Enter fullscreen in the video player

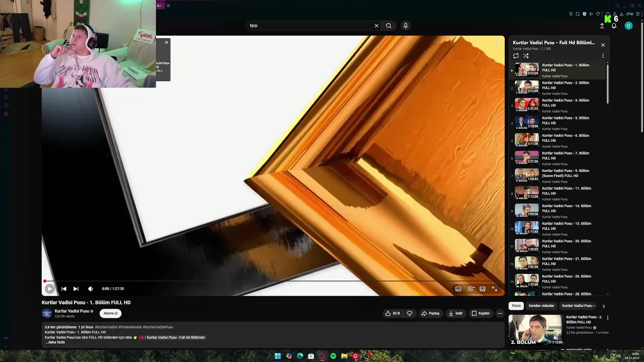[x=495, y=289]
